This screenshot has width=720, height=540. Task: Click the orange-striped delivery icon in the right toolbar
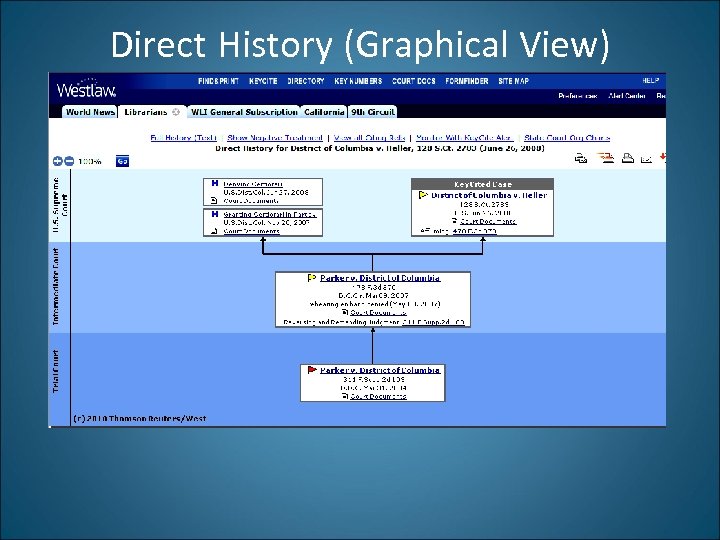[x=605, y=158]
